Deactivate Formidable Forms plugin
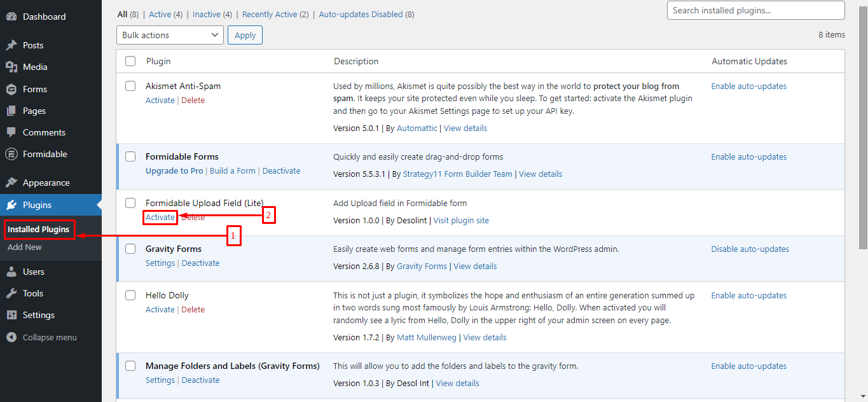 coord(281,170)
